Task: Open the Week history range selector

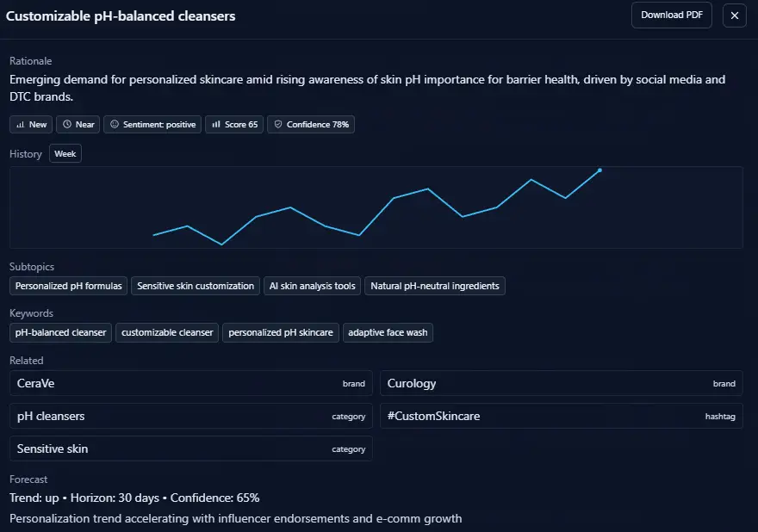Action: (x=65, y=154)
